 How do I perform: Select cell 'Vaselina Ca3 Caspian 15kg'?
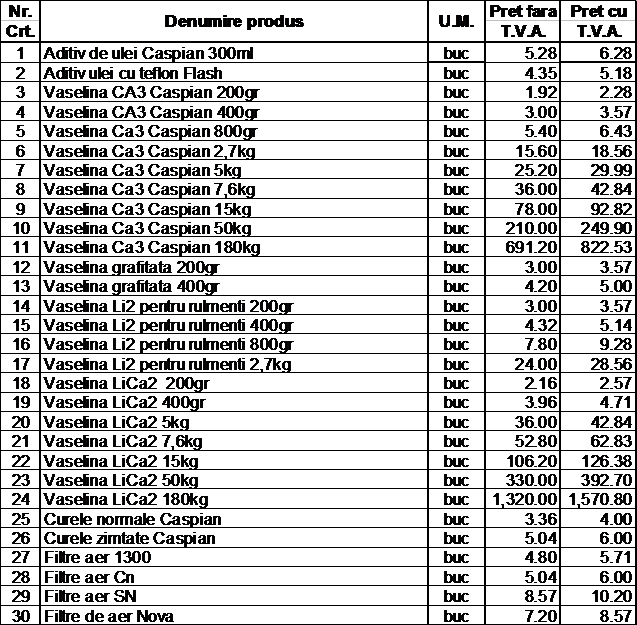(x=234, y=208)
